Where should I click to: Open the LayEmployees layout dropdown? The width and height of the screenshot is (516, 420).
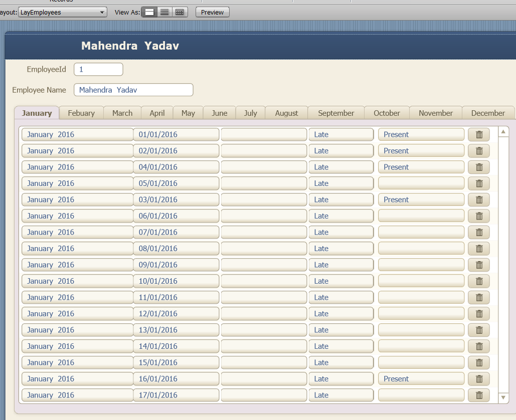(63, 13)
